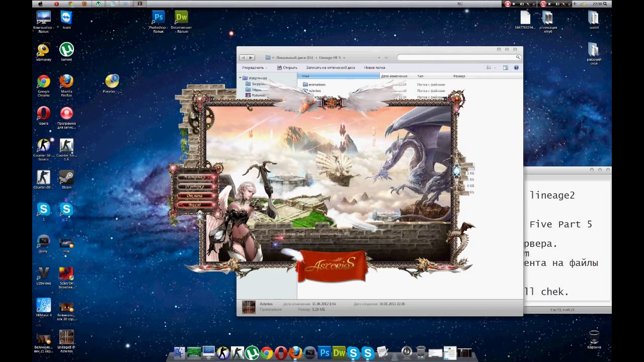Open the webmoney desktop shortcut
Screen dimensions: 644x362
(x=44, y=52)
